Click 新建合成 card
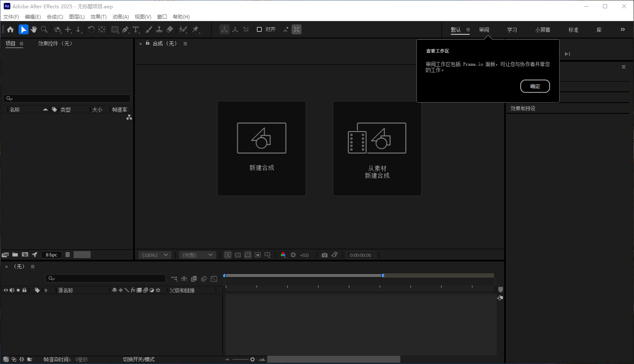The image size is (634, 364). pos(262,148)
